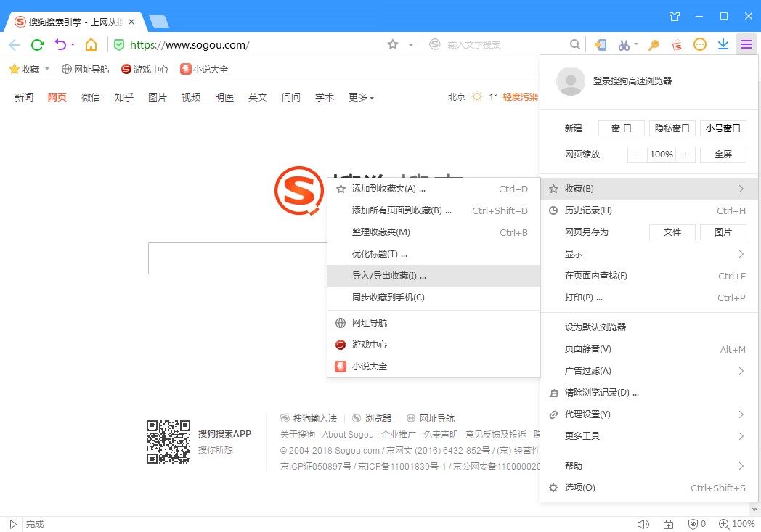
Task: Click the user avatar in the menu
Action: click(570, 81)
